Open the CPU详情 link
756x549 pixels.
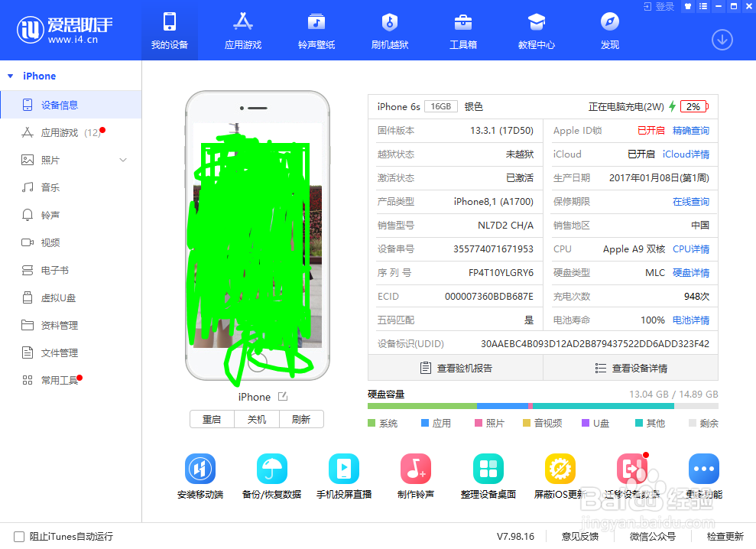pos(691,249)
